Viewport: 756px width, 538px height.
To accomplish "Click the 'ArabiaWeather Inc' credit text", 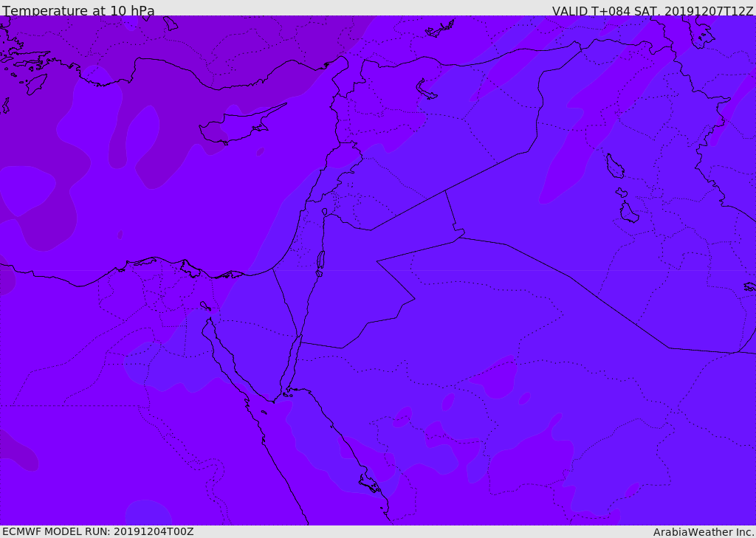I will pyautogui.click(x=703, y=532).
